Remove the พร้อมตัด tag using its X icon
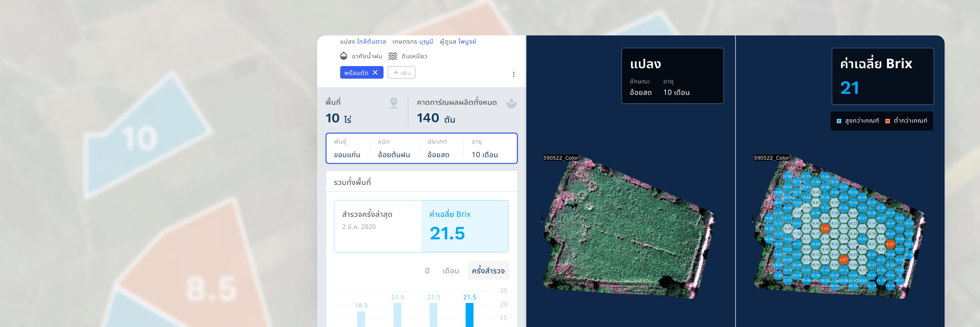980x327 pixels. [x=375, y=72]
